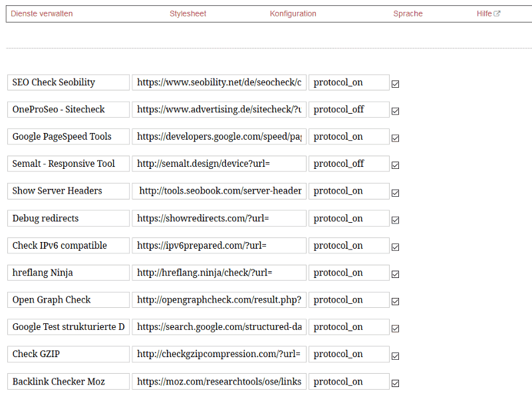The width and height of the screenshot is (532, 399).
Task: Toggle the hreflang Ninja checkbox
Action: tap(395, 274)
